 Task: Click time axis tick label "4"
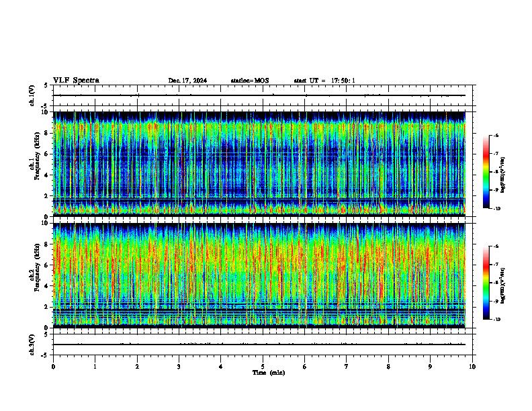[x=221, y=367]
